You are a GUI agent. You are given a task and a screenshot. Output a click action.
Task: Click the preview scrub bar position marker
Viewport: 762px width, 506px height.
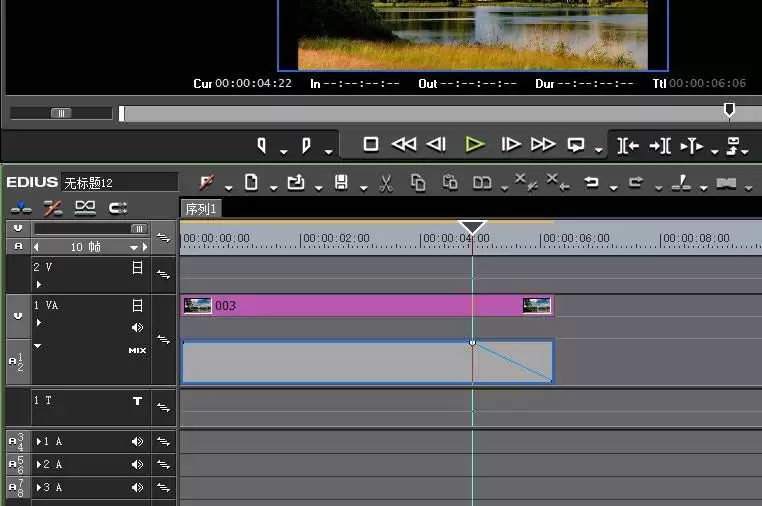click(x=729, y=110)
